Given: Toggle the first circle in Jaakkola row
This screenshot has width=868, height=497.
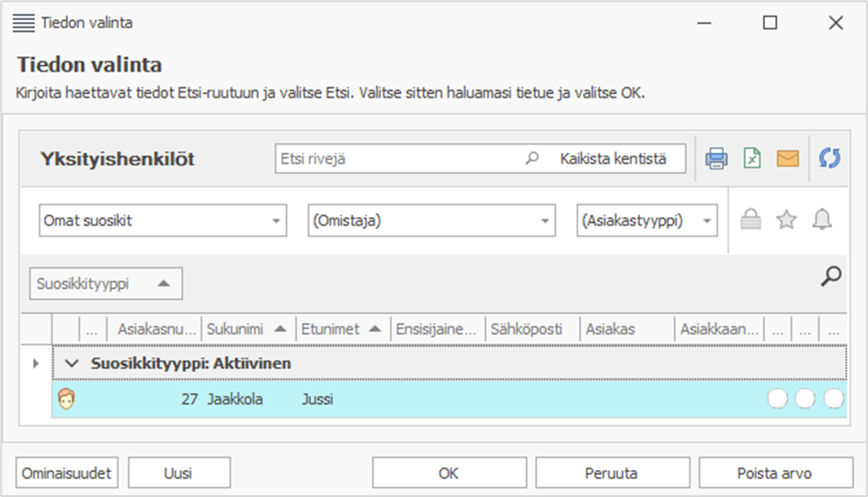Looking at the screenshot, I should click(x=777, y=399).
